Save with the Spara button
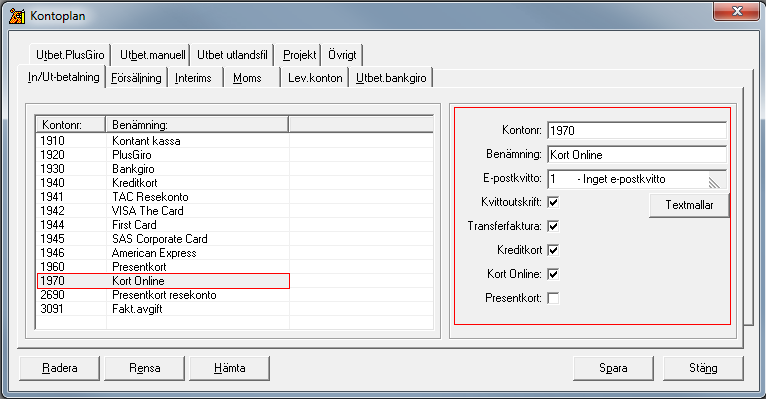The height and width of the screenshot is (399, 766). click(613, 368)
